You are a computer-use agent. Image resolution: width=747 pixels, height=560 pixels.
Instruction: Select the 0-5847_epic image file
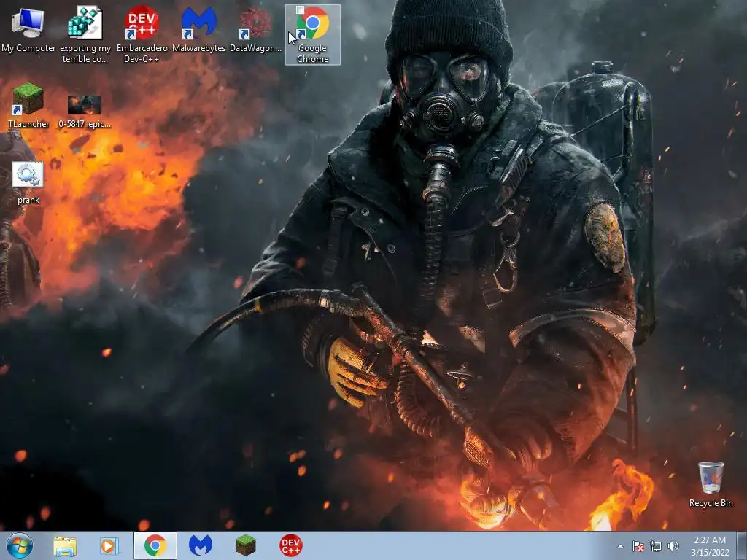click(x=85, y=112)
